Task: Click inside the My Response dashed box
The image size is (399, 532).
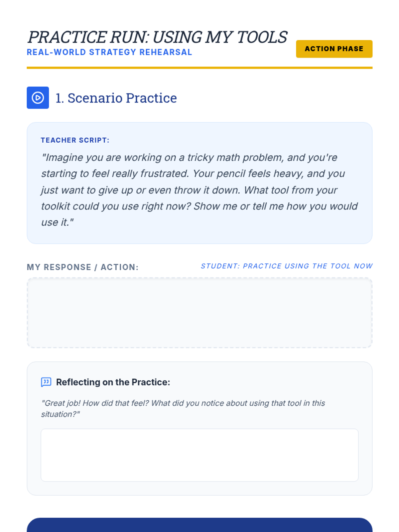Action: click(x=199, y=313)
